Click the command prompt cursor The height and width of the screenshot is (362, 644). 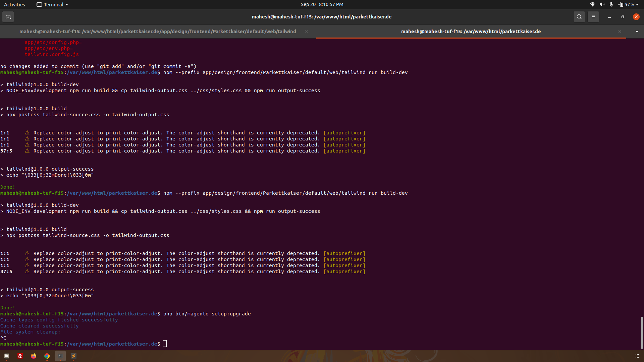pyautogui.click(x=165, y=344)
